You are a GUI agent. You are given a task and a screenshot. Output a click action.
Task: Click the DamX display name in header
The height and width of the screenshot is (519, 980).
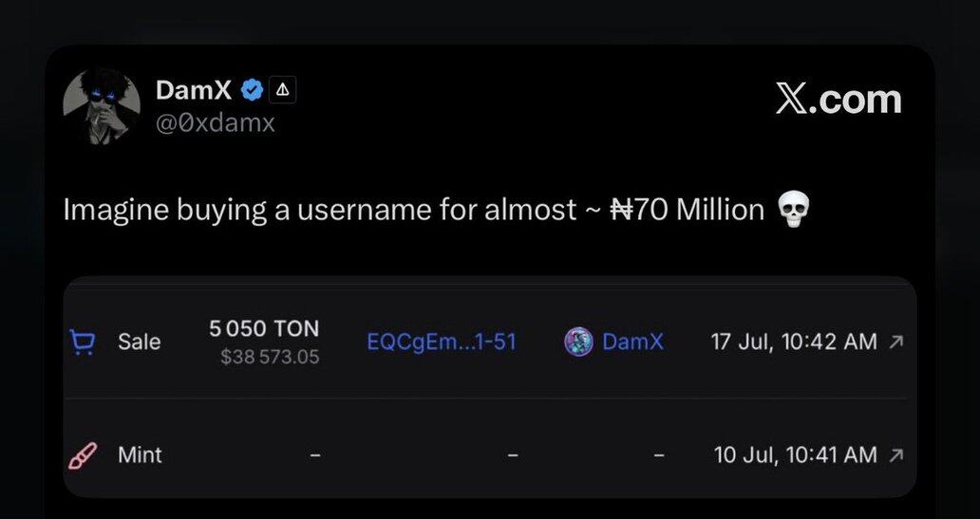(194, 91)
